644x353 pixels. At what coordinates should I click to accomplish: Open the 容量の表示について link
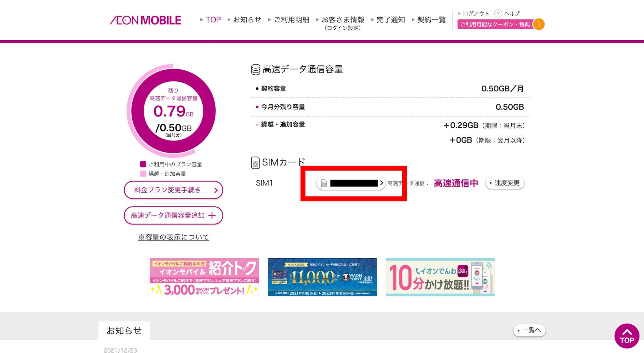(173, 237)
